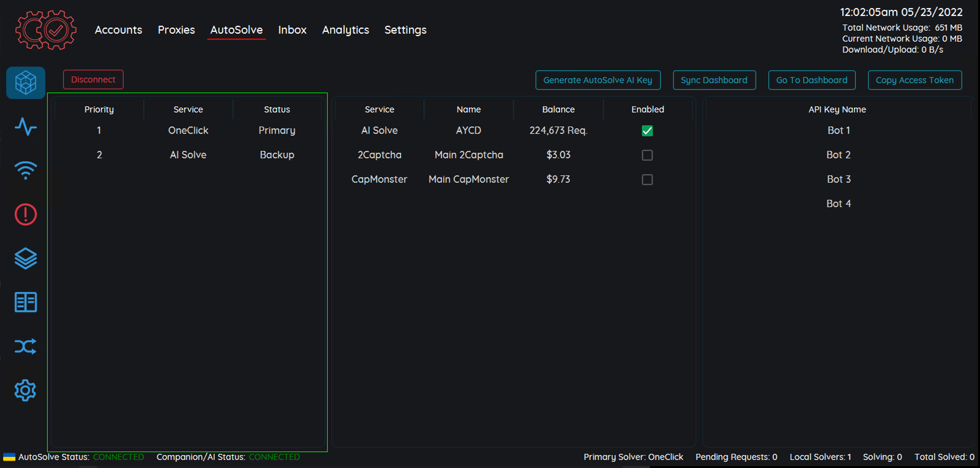Open the Wi-Fi signal sidebar icon
Image resolution: width=980 pixels, height=468 pixels.
(25, 170)
